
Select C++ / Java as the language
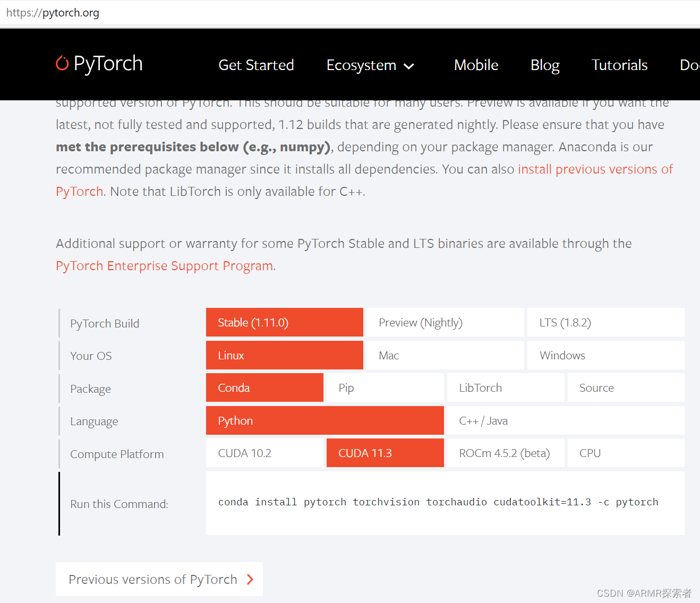click(566, 420)
